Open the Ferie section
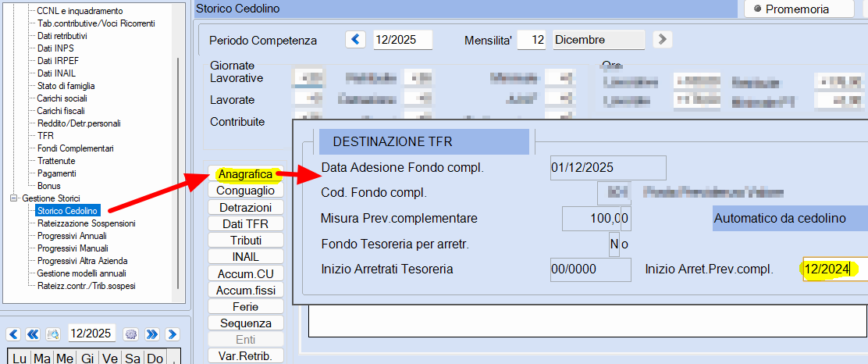This screenshot has height=364, width=868. point(246,306)
